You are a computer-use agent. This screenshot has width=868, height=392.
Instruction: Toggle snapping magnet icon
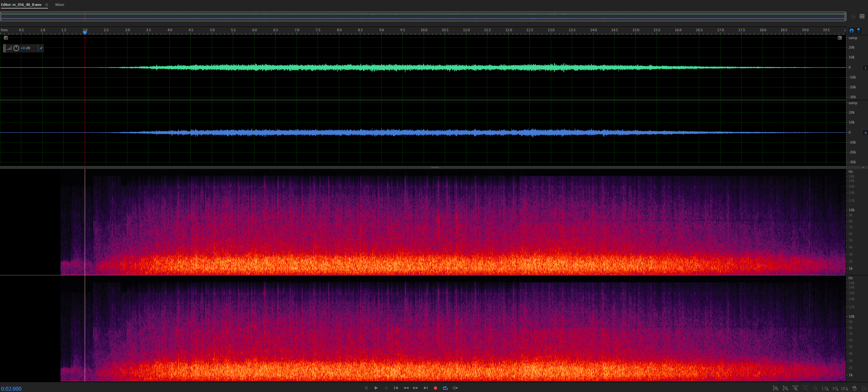(852, 30)
